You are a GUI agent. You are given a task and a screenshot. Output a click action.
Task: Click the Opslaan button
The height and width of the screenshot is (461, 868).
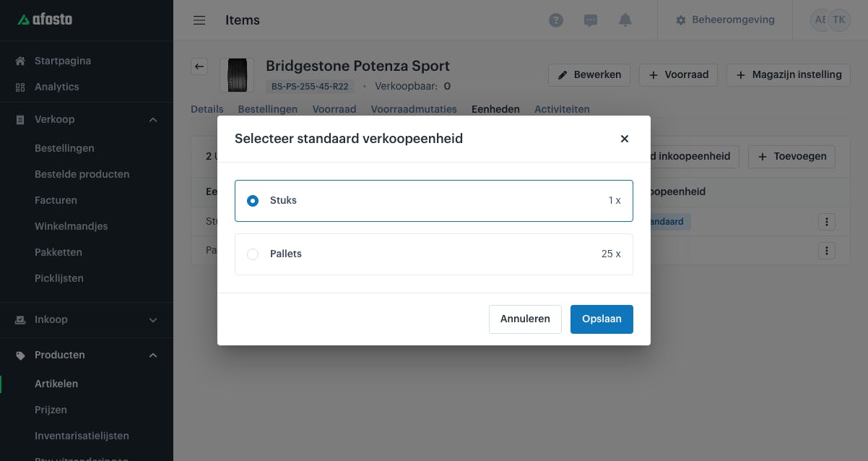[x=602, y=319]
